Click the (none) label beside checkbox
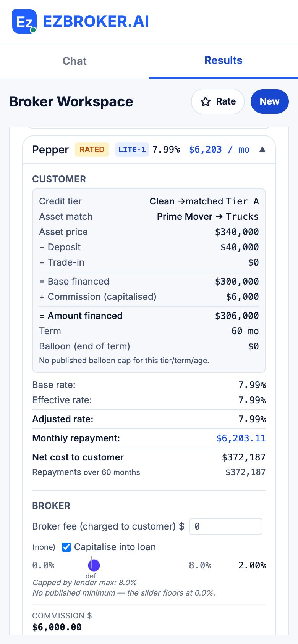 pyautogui.click(x=44, y=547)
